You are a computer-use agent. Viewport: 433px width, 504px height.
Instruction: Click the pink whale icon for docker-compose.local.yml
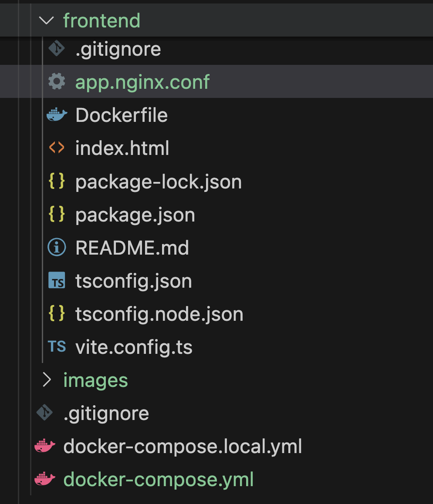44,447
